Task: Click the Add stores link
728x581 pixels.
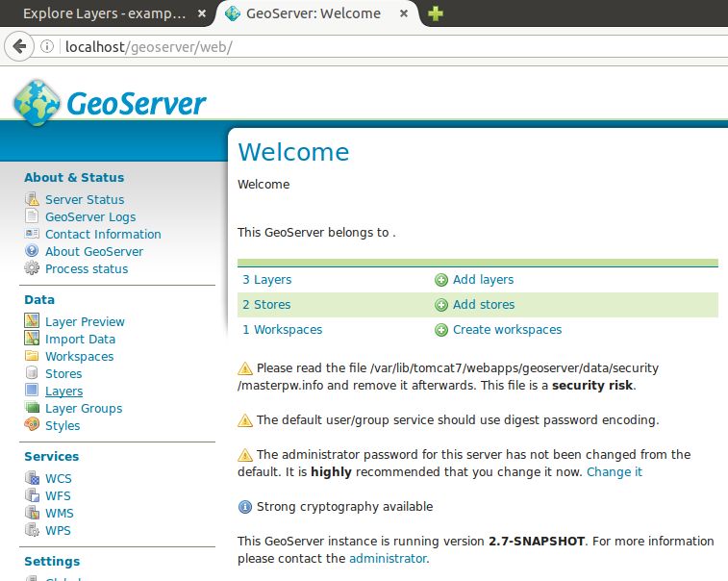Action: pyautogui.click(x=484, y=305)
